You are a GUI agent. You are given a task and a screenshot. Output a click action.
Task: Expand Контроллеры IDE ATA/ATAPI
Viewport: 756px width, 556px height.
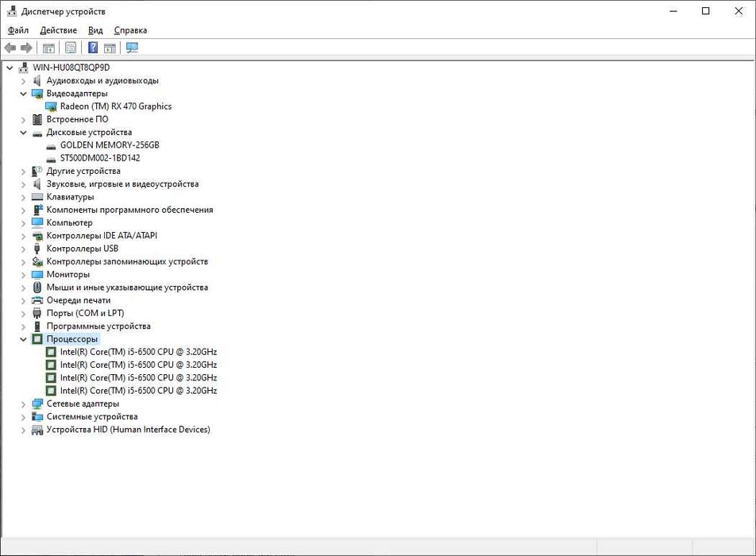(23, 236)
